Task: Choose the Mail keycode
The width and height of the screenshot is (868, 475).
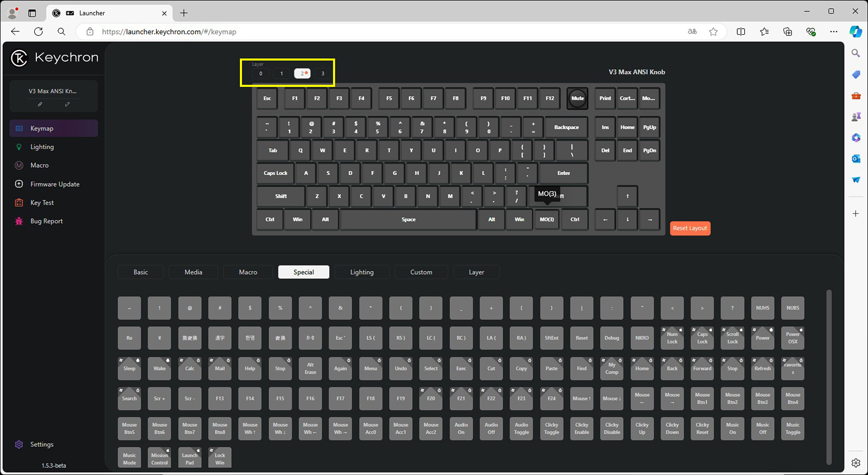Action: point(220,368)
